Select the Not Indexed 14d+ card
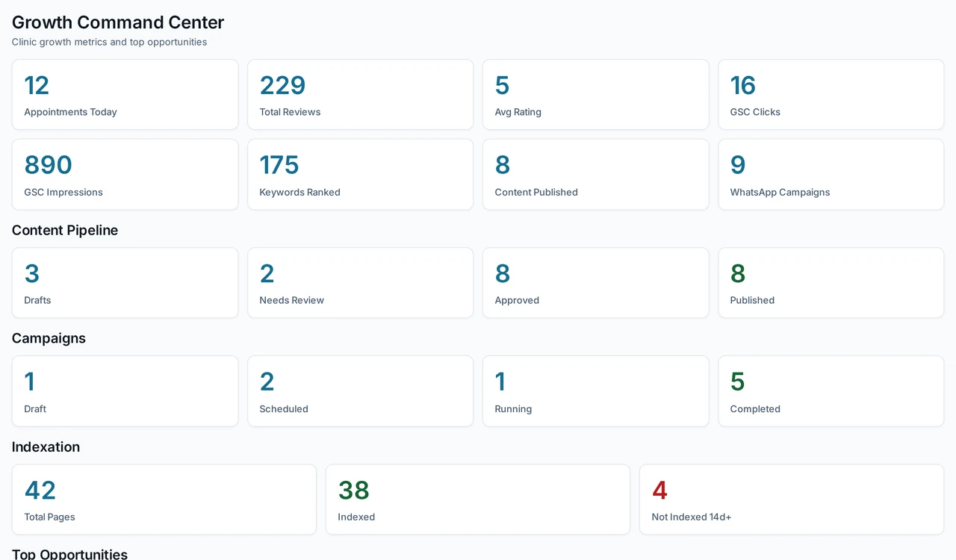 [792, 500]
